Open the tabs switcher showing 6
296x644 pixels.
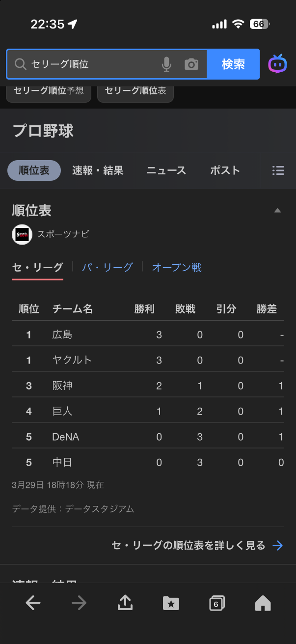[216, 603]
